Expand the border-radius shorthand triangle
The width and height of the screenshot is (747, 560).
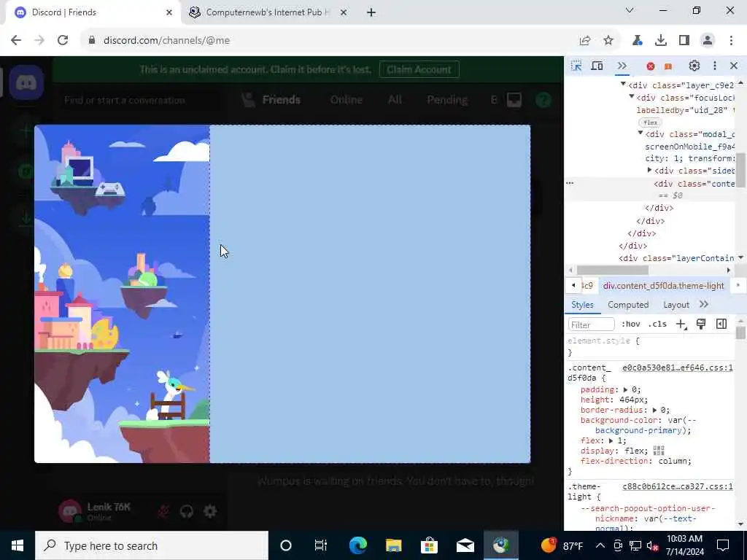pyautogui.click(x=654, y=410)
